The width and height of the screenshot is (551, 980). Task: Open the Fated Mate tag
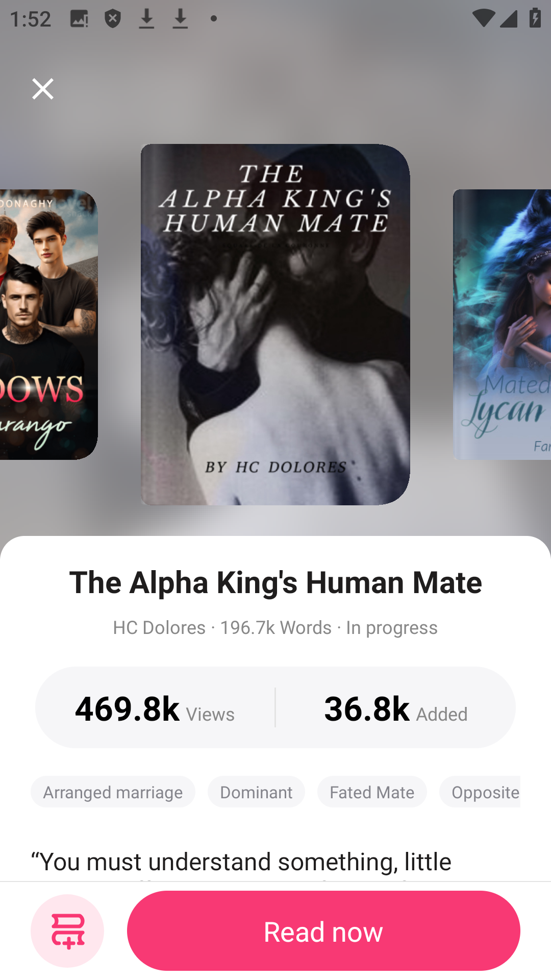pyautogui.click(x=372, y=792)
